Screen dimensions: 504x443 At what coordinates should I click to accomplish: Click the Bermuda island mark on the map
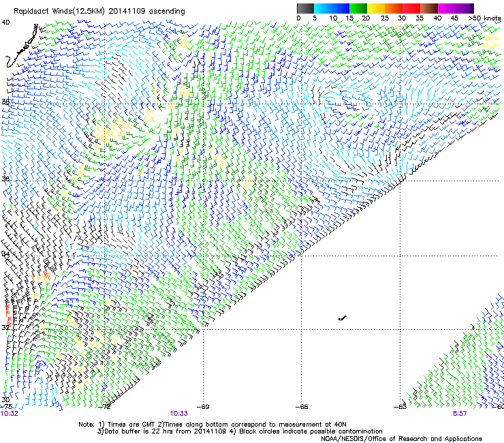click(343, 318)
